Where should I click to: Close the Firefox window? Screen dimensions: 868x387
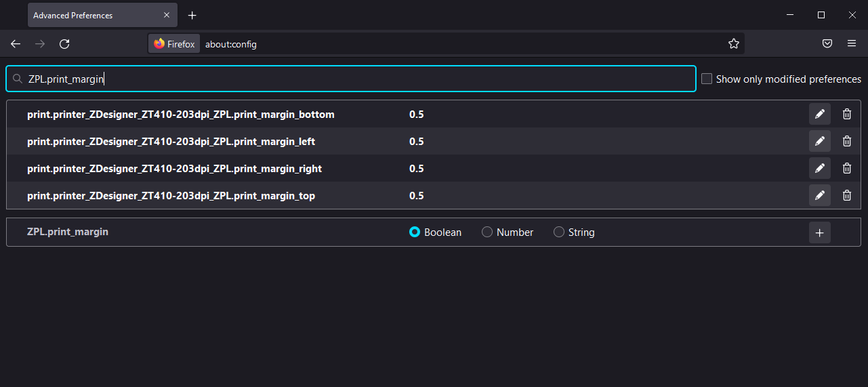point(852,15)
